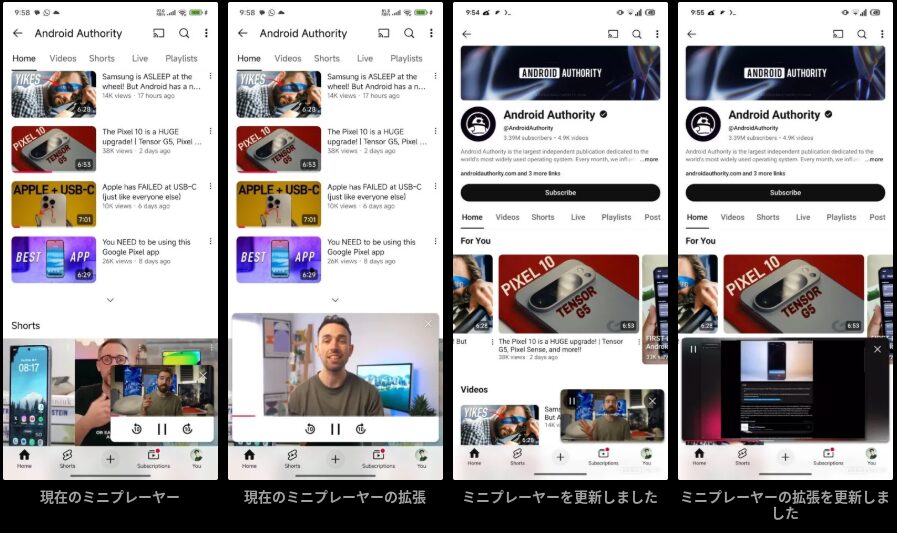Open more options for Samsung is ASLEEP video, first screen
897x533 pixels.
coord(211,76)
